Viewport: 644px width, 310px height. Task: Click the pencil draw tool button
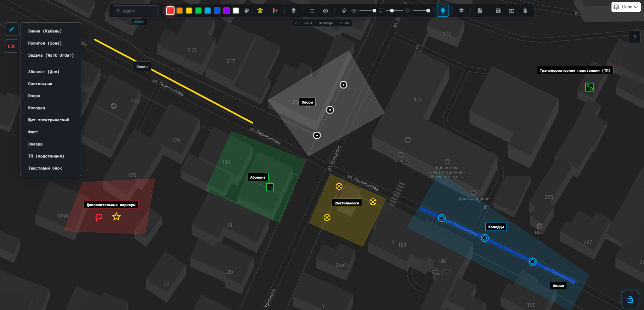tap(12, 29)
